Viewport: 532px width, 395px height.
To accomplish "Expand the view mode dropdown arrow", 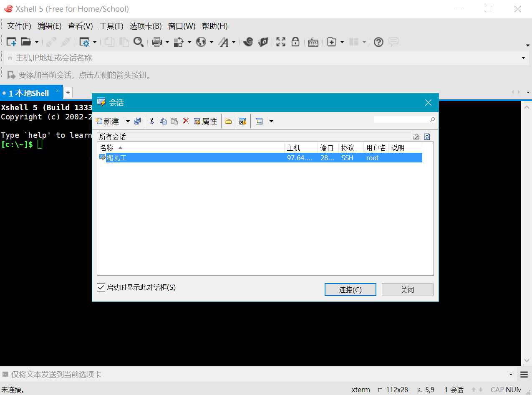I will click(x=271, y=122).
